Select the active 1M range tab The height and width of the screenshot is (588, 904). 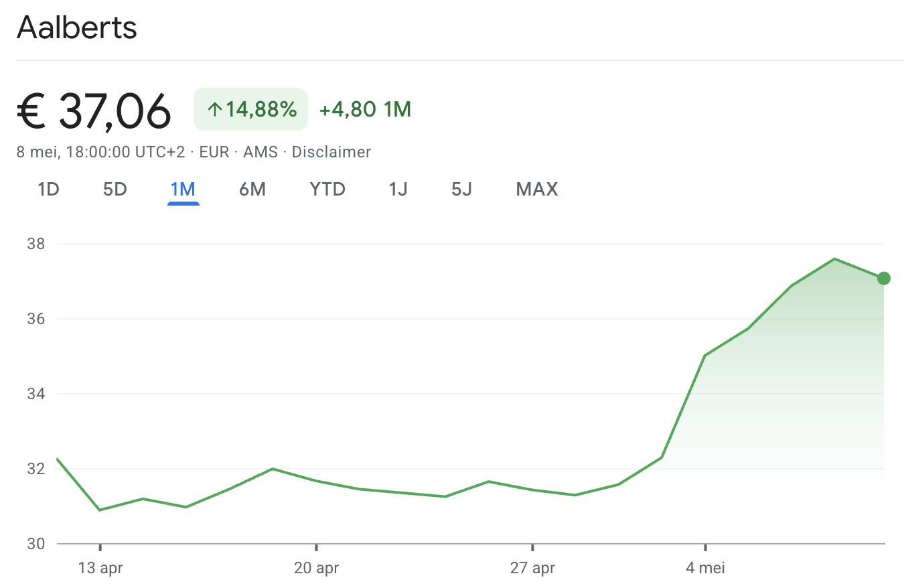(183, 190)
